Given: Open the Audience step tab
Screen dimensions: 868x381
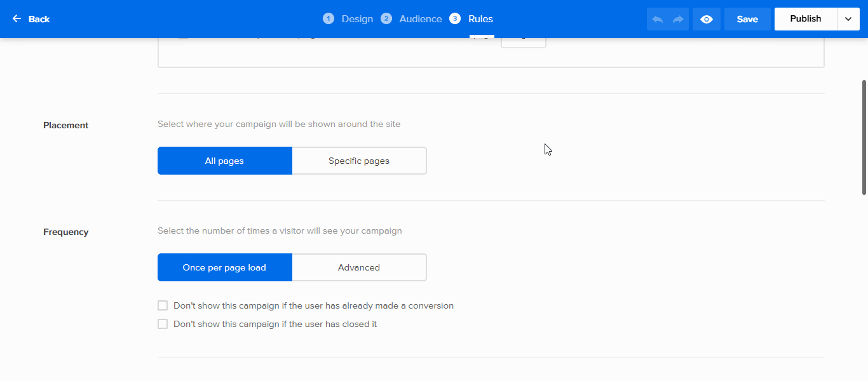Looking at the screenshot, I should coord(420,19).
